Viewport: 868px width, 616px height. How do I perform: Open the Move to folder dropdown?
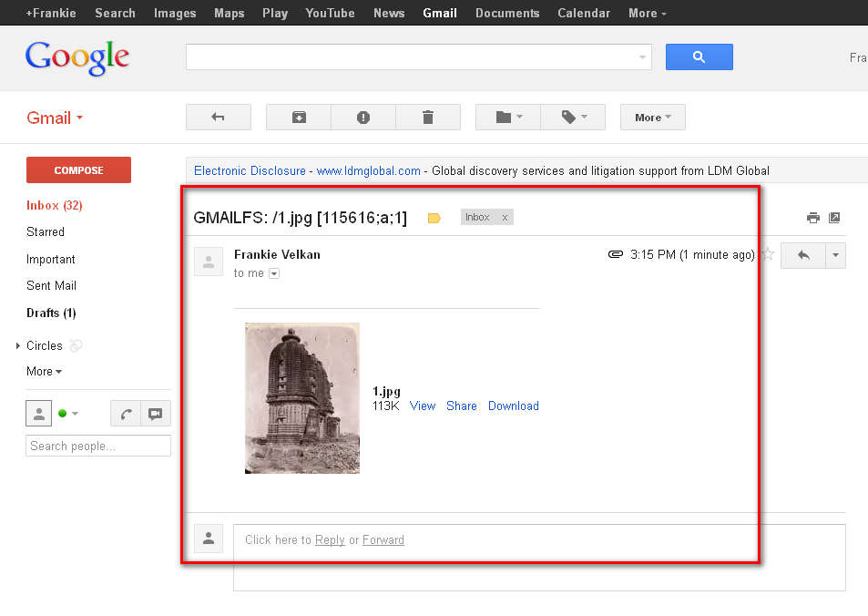(x=508, y=117)
